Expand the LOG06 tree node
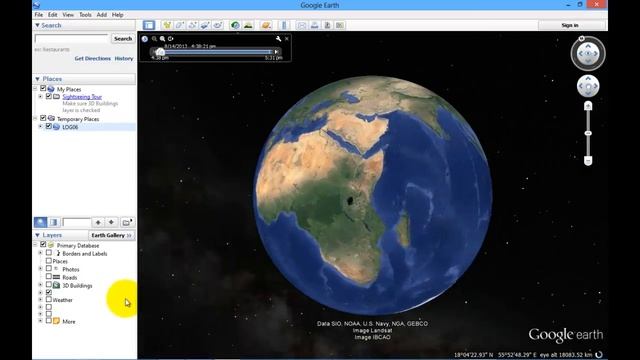640x360 pixels. tap(40, 127)
